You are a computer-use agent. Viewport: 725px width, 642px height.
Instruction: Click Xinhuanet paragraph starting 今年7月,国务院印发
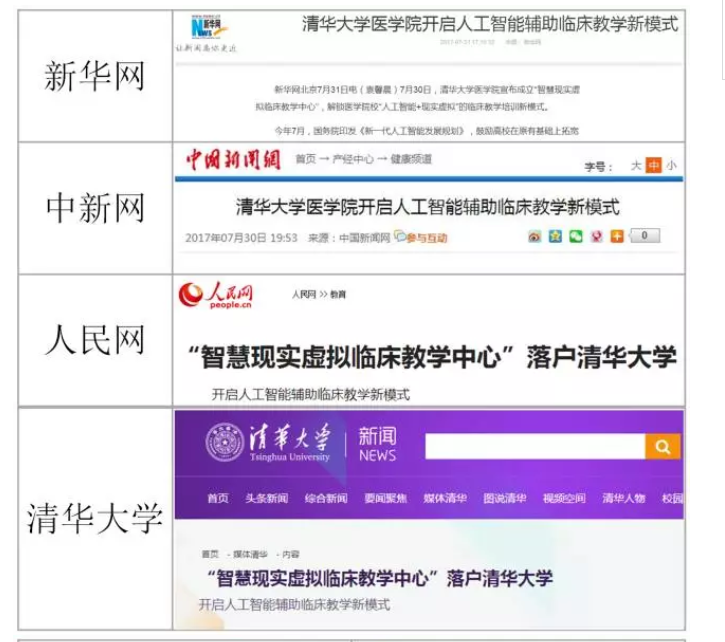pyautogui.click(x=426, y=131)
